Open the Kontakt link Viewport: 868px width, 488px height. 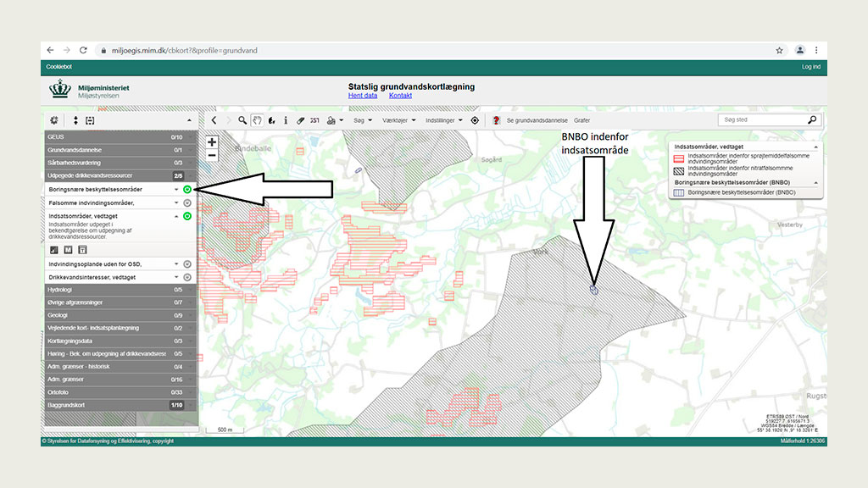pyautogui.click(x=400, y=96)
